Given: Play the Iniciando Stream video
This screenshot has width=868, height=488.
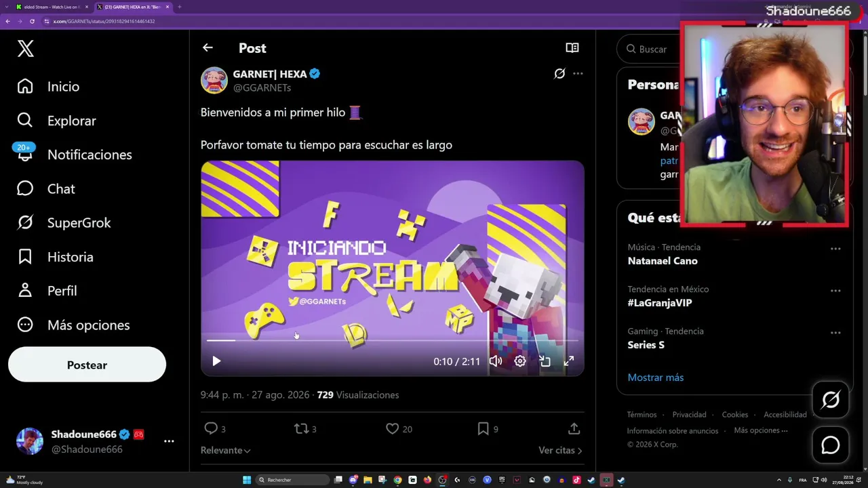Looking at the screenshot, I should click(x=216, y=361).
